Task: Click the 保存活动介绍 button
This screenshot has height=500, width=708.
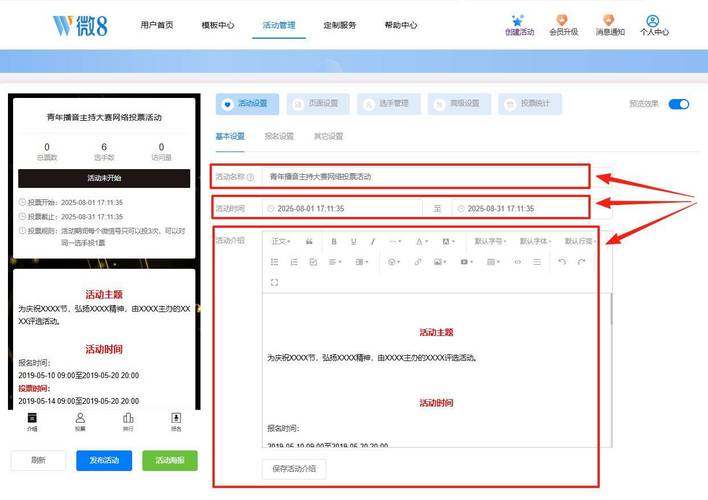Action: pyautogui.click(x=294, y=468)
